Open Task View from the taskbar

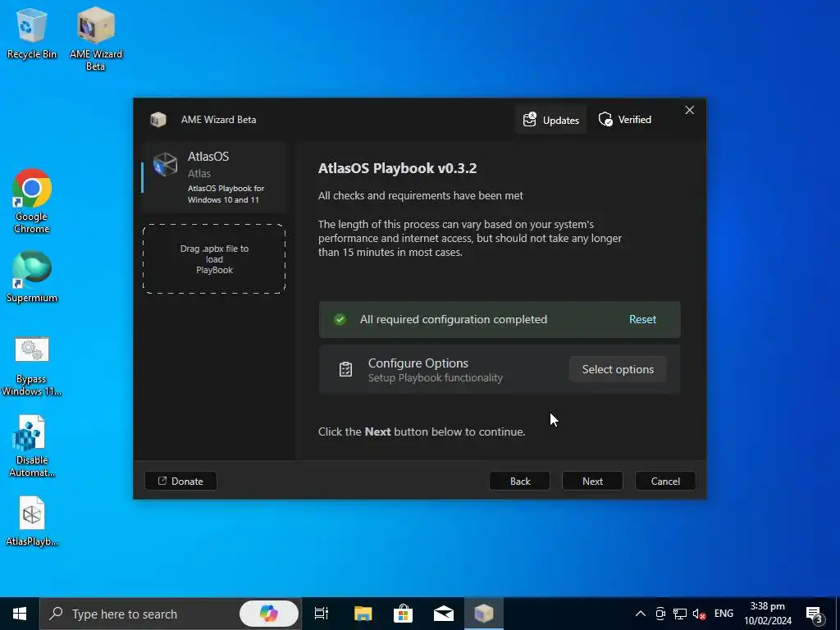click(x=322, y=614)
